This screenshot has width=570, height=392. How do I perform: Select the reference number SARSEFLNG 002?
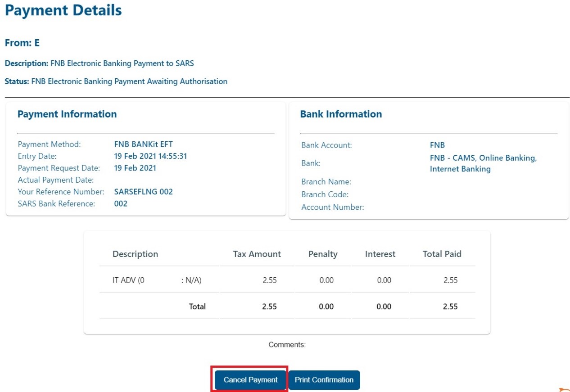click(x=143, y=192)
